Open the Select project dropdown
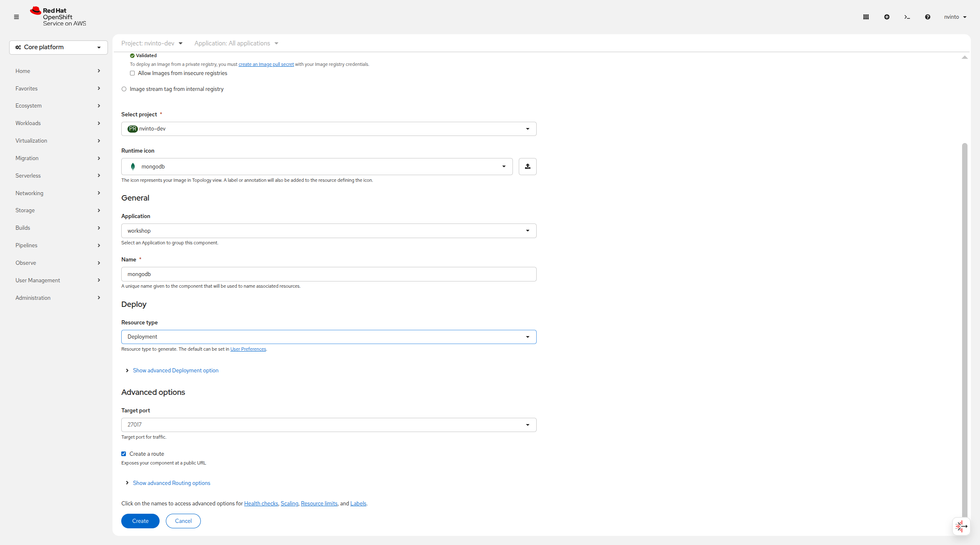 pyautogui.click(x=329, y=129)
